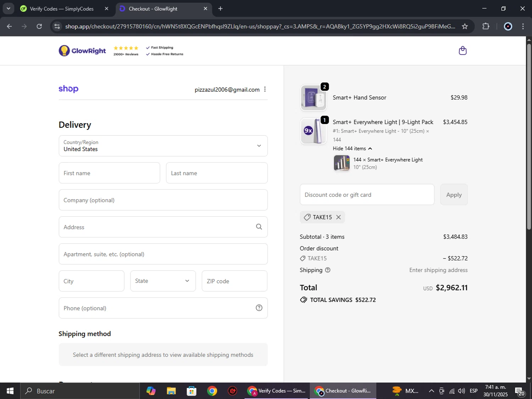The height and width of the screenshot is (399, 532).
Task: Open network status in tray
Action: [x=452, y=391]
